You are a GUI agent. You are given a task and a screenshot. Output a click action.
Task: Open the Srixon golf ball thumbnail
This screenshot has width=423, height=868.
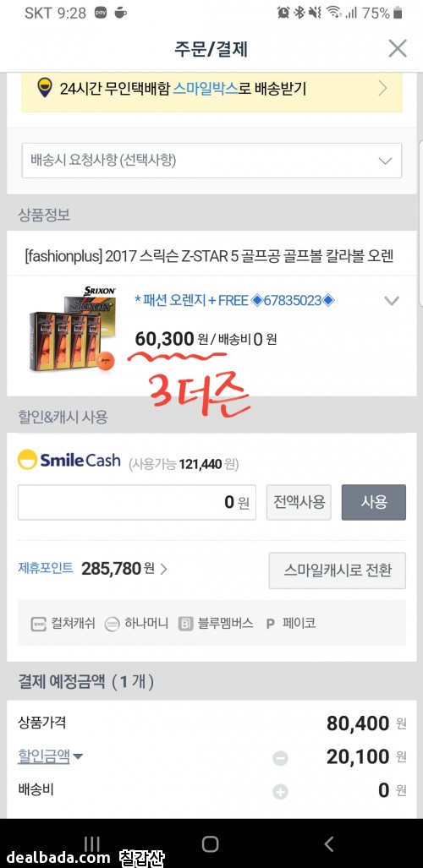click(x=73, y=329)
